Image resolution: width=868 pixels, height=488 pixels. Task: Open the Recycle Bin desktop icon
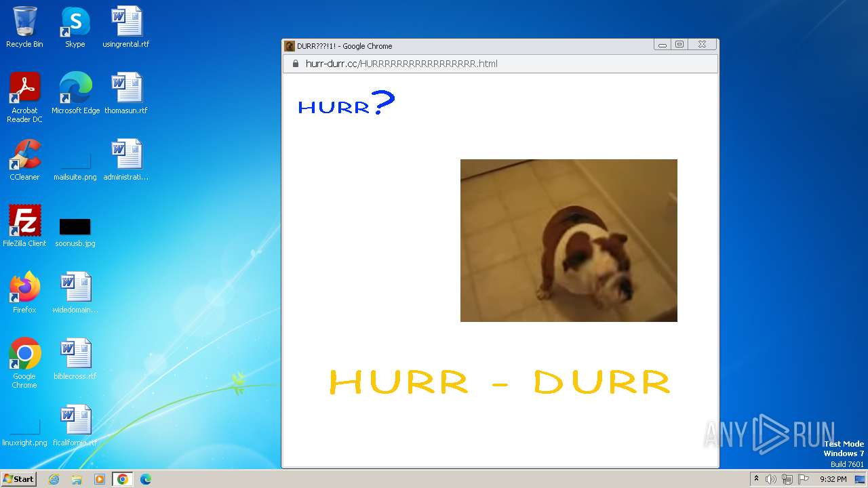pos(24,27)
